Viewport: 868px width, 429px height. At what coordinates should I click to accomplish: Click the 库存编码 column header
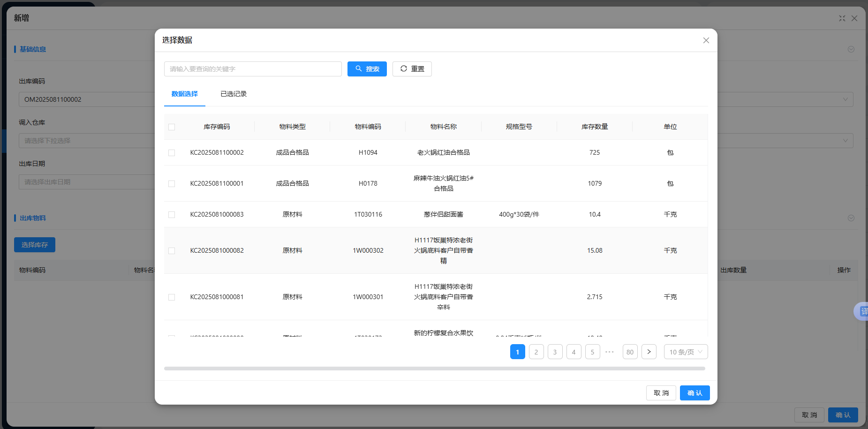click(217, 127)
